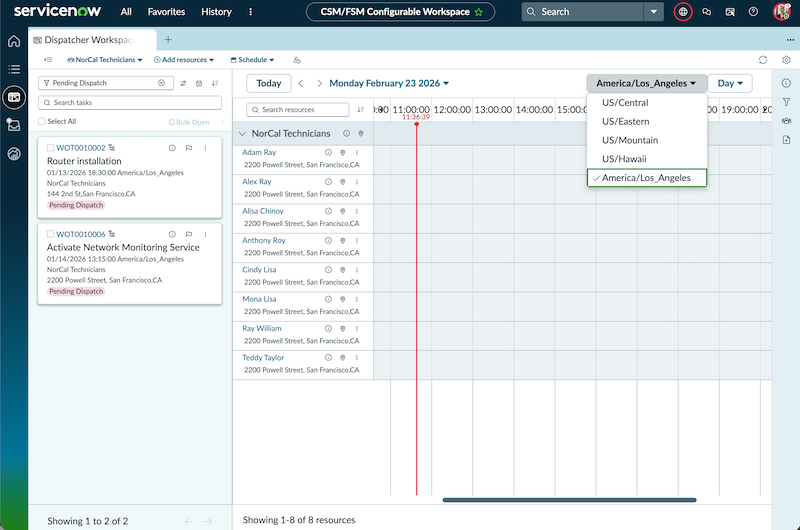Collapse the task list panel
The height and width of the screenshot is (530, 800).
coord(48,60)
